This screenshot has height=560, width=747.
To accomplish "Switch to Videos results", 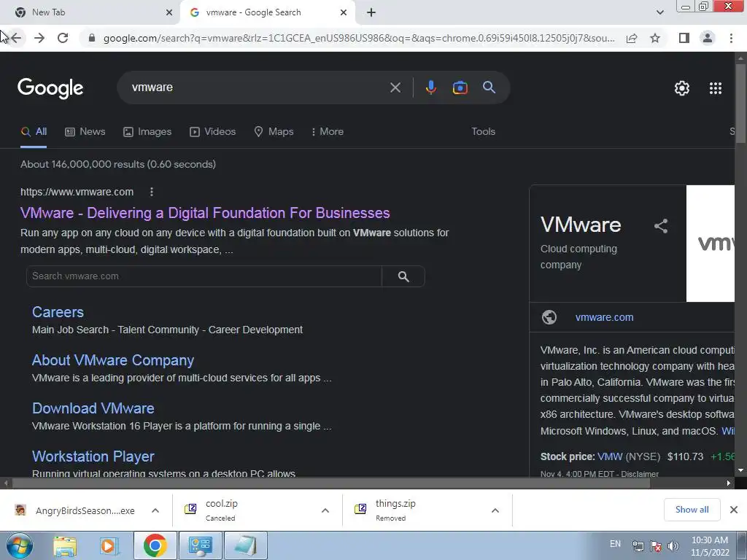I will tap(212, 131).
